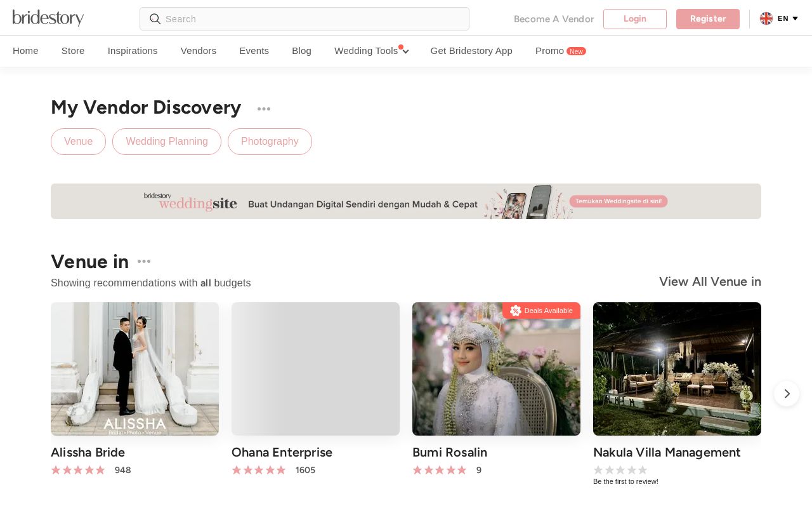The image size is (812, 508).
Task: Open the Home menu item
Action: click(x=25, y=51)
